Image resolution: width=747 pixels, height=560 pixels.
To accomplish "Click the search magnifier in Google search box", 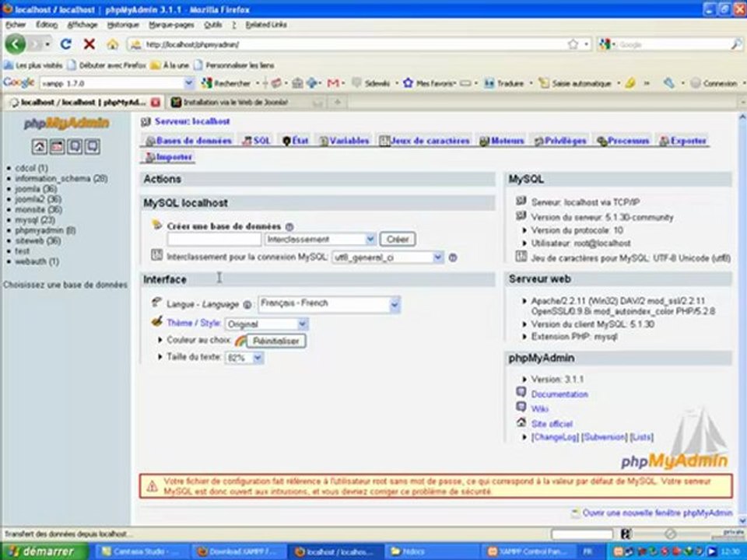I will [x=735, y=44].
